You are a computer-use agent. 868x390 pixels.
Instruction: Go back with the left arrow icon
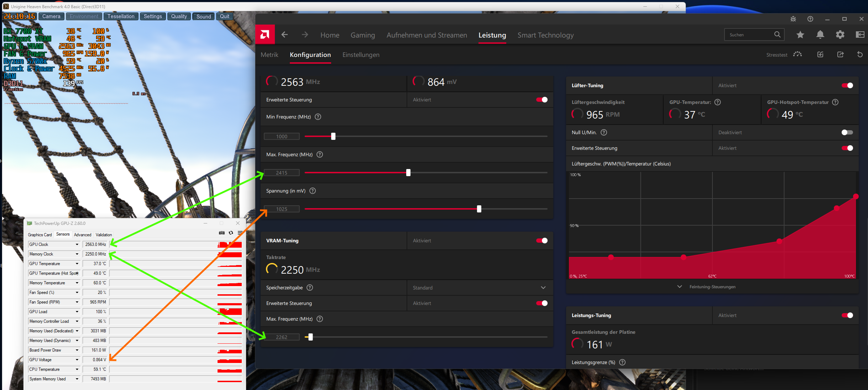point(284,35)
